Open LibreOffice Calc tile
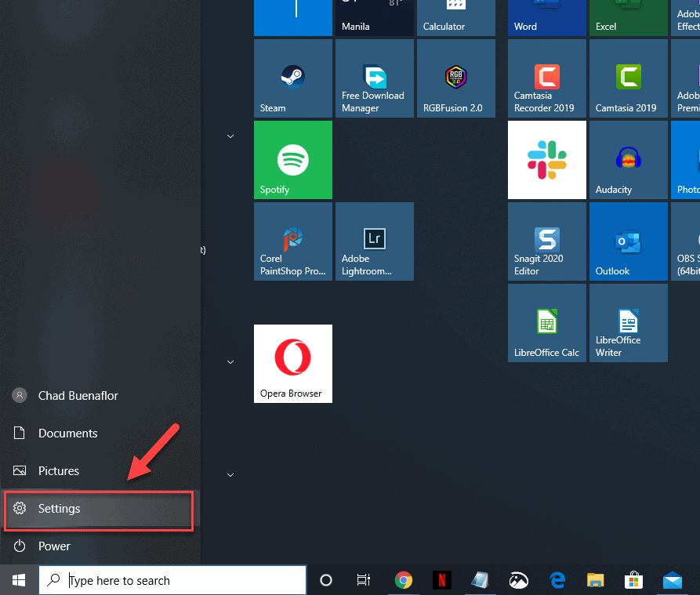 coord(547,323)
